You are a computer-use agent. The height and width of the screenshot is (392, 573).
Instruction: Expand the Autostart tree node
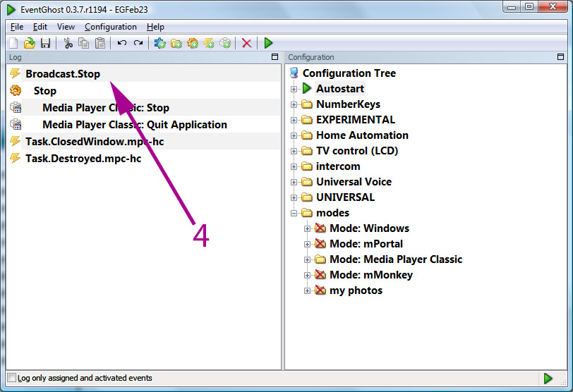pos(294,89)
